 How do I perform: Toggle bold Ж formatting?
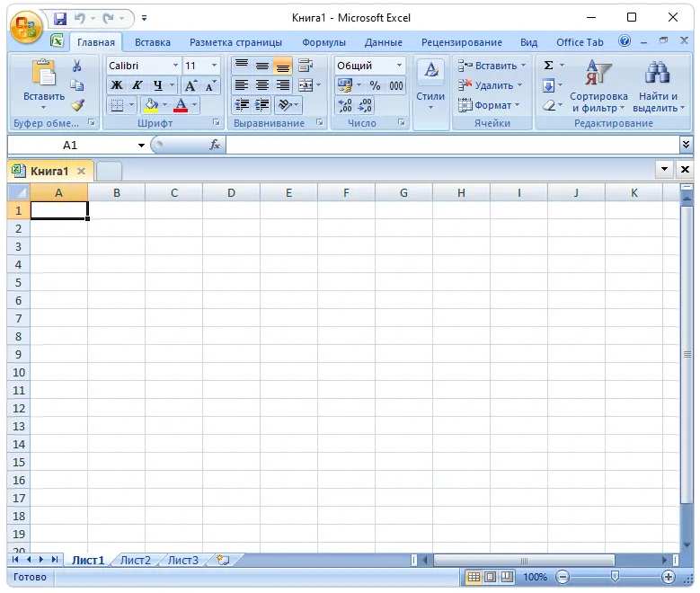pos(117,85)
